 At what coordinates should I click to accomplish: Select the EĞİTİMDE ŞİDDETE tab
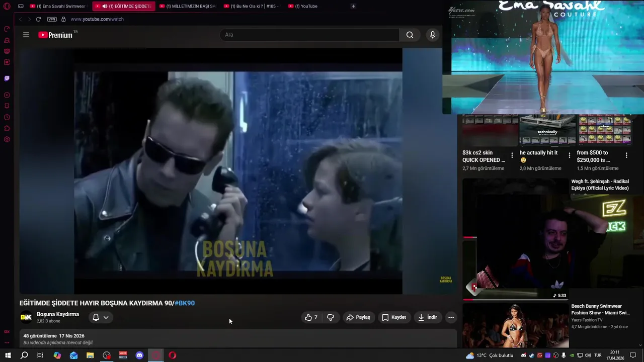pyautogui.click(x=123, y=6)
